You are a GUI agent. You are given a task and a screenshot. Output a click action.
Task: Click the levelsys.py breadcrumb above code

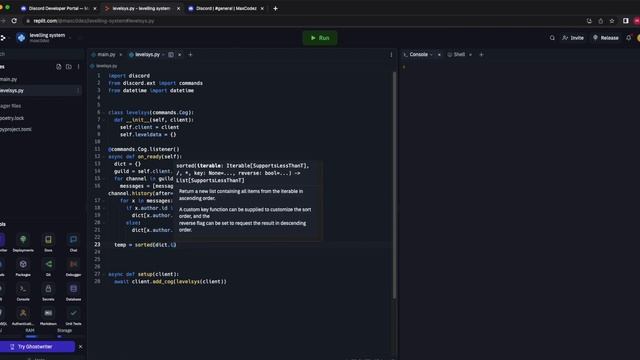coord(106,66)
